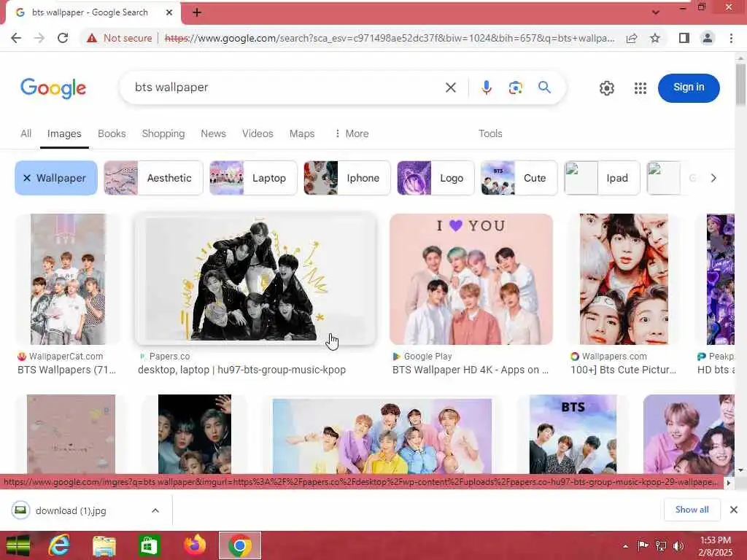Apply the Aesthetic filter chip
The width and height of the screenshot is (747, 560).
pos(153,178)
